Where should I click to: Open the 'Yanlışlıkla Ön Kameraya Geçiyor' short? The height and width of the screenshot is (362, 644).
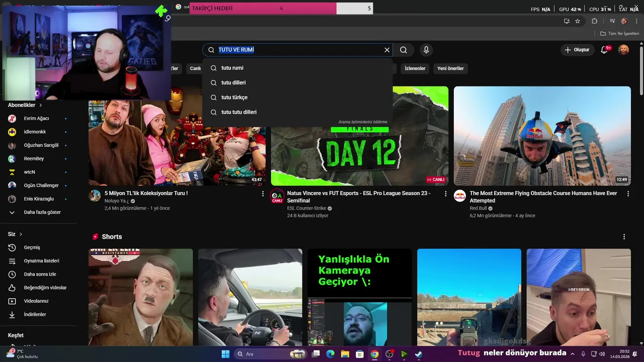click(x=360, y=297)
